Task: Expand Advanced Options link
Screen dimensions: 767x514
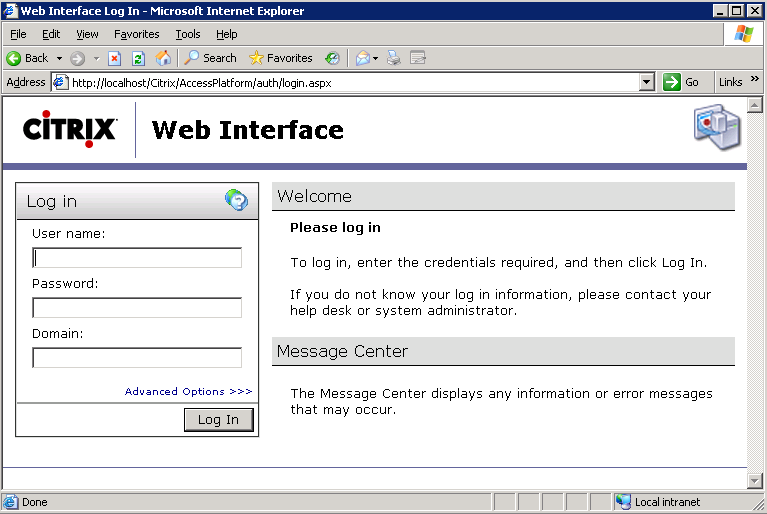Action: (188, 391)
